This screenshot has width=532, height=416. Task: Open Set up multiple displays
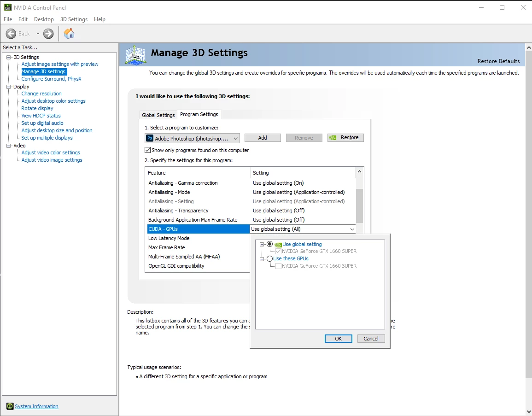[47, 138]
